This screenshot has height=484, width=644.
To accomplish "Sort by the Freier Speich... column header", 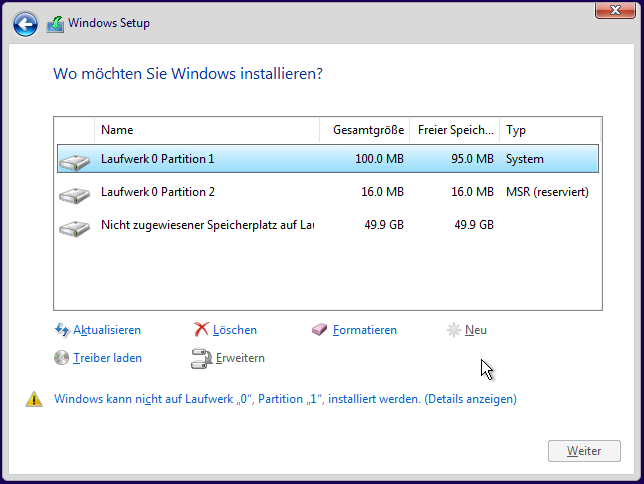I will click(455, 130).
